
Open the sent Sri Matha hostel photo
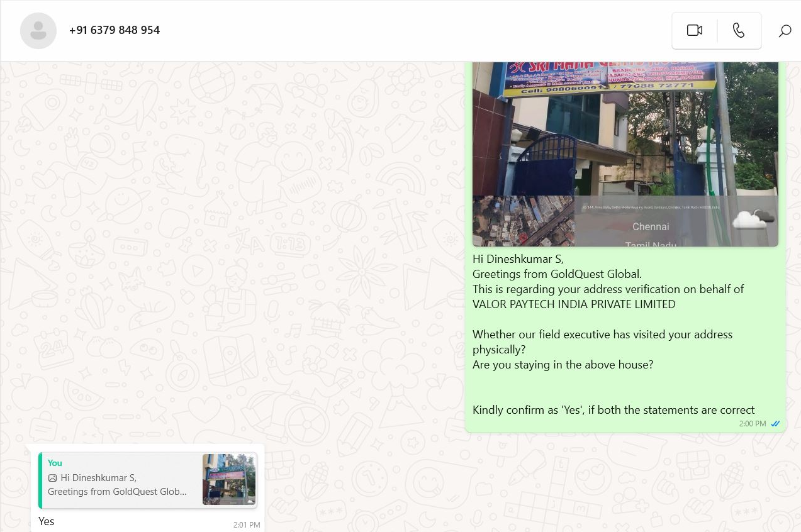(625, 154)
